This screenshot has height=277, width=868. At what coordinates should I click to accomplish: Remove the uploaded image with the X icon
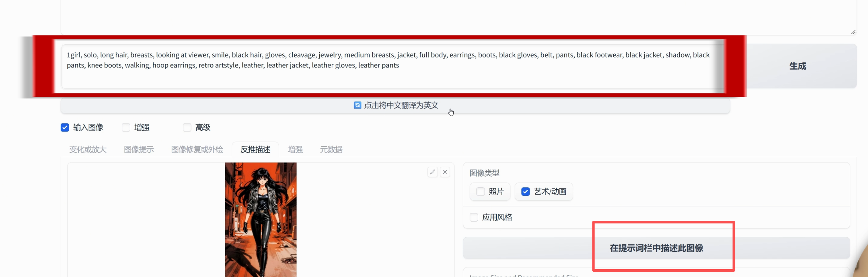click(445, 172)
